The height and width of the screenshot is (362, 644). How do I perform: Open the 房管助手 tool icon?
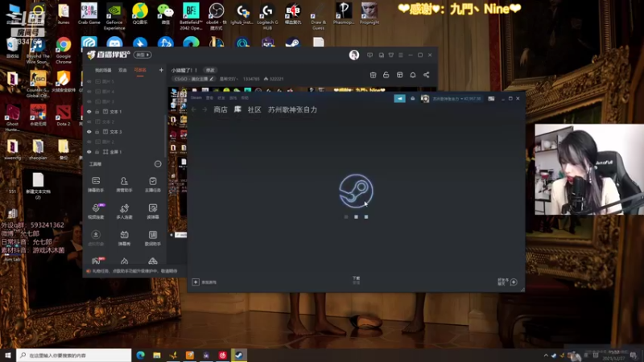pos(124,184)
